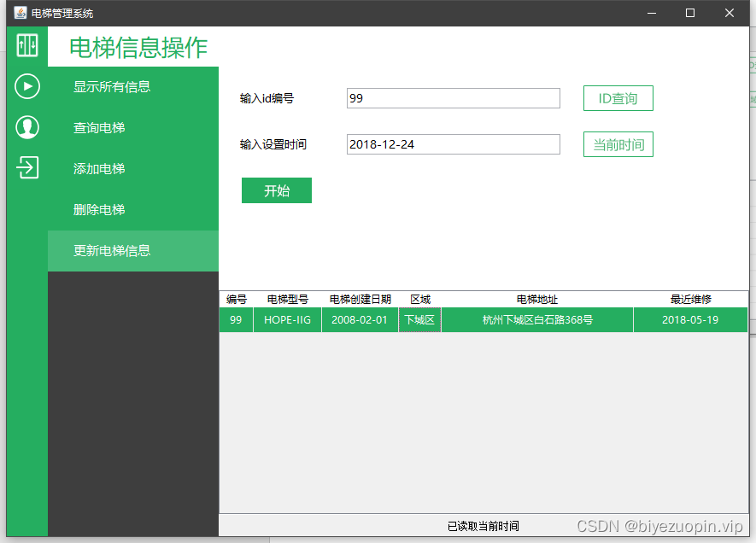The width and height of the screenshot is (756, 543).
Task: Click the 已读取当前时间 status bar message
Action: 483,526
